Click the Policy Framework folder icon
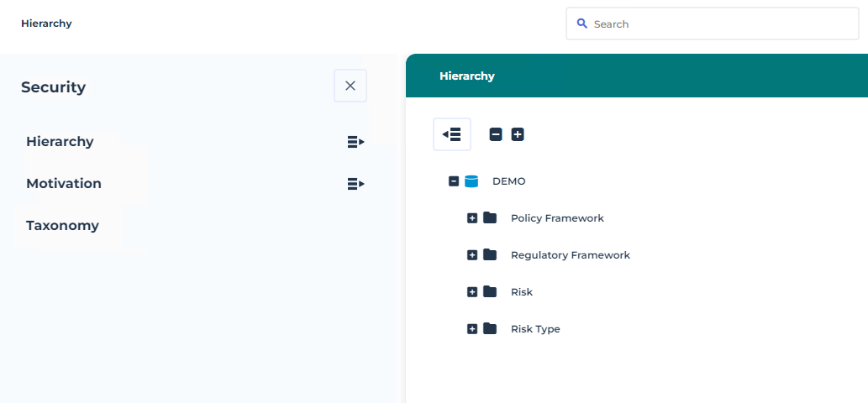The height and width of the screenshot is (403, 868). 490,218
